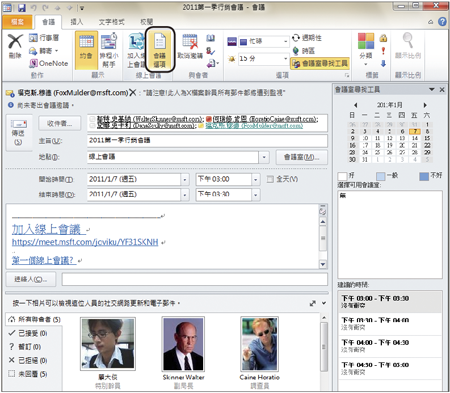The height and width of the screenshot is (393, 450).
Task: Click the Join Online Meeting ribbon icon
Action: click(x=135, y=50)
